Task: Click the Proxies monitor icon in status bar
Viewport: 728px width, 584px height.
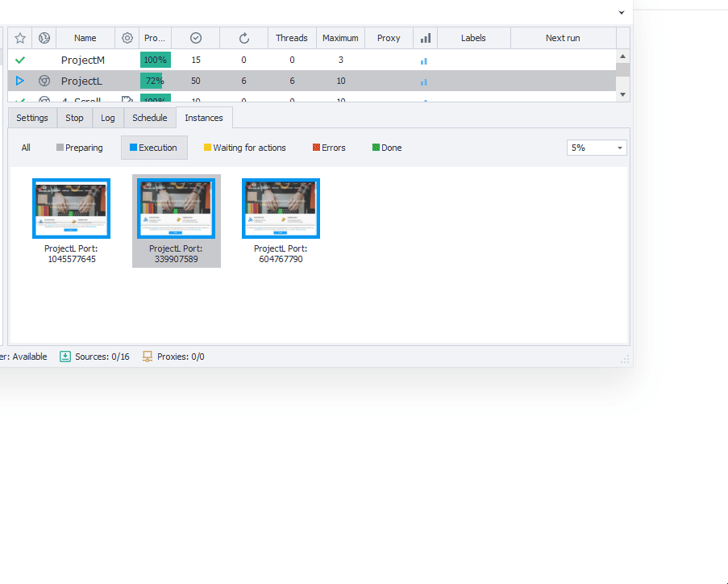Action: 148,356
